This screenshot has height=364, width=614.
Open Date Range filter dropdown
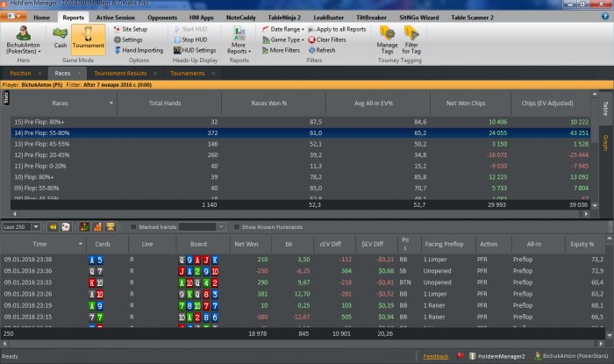coord(282,29)
